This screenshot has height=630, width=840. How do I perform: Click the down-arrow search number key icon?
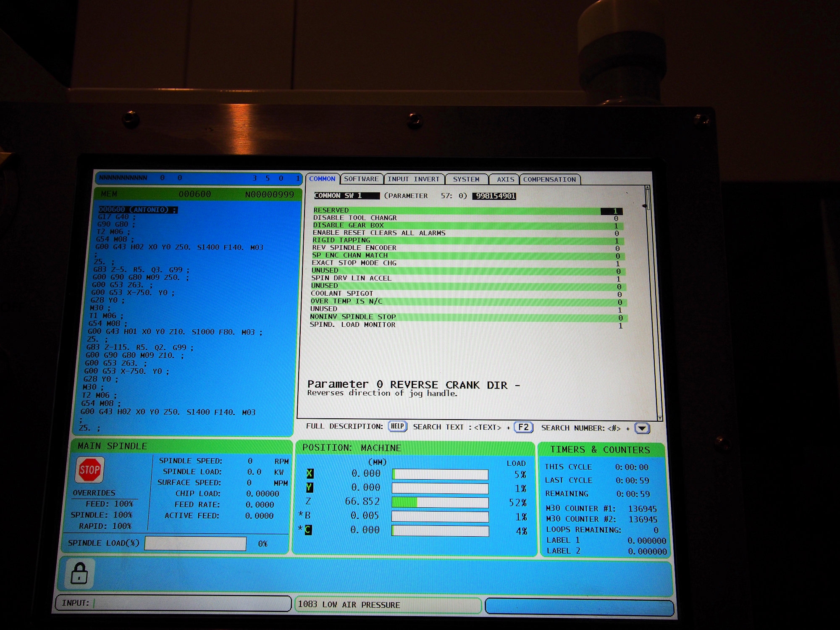[642, 428]
